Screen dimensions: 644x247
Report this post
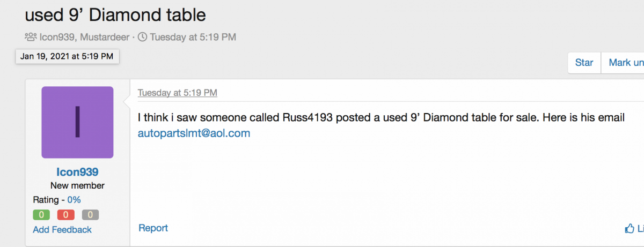coord(153,228)
